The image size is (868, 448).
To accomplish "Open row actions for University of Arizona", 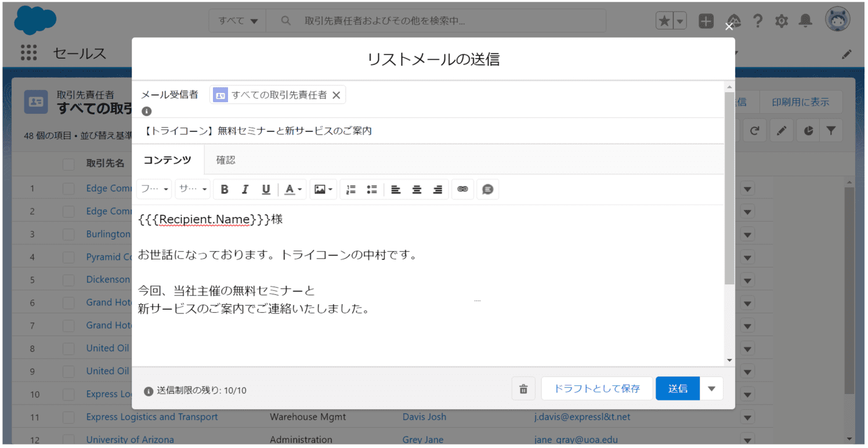I will (x=747, y=440).
